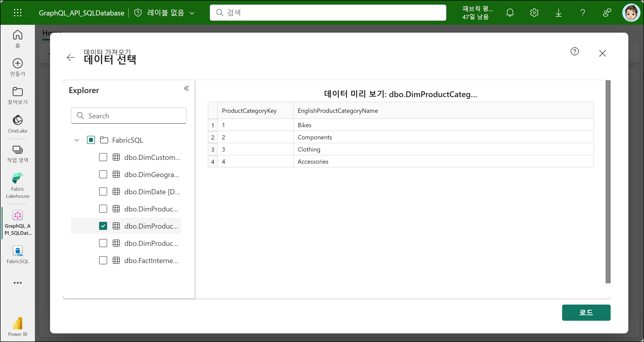Click the feedback people icon
Viewport: 644px width, 342px height.
point(607,13)
